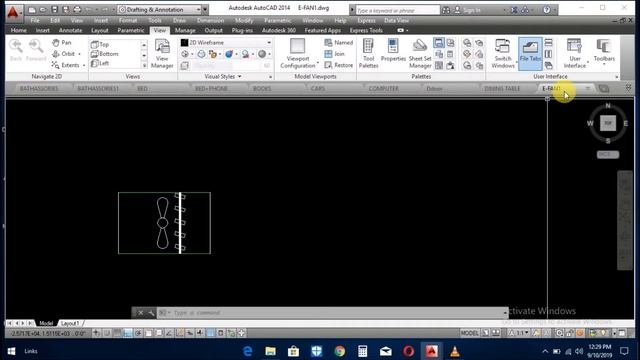Close the command line with X
Screen dimensions: 640x360
tap(140, 313)
